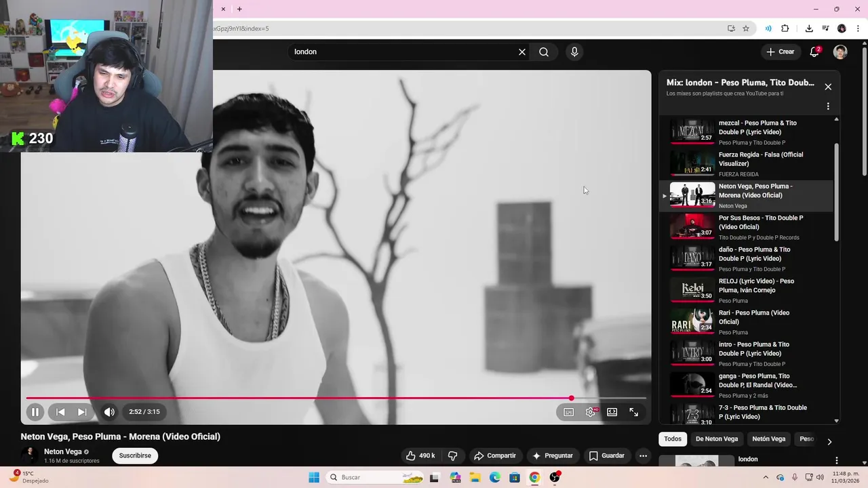Click the 'london' search input field
This screenshot has width=868, height=488.
point(403,52)
